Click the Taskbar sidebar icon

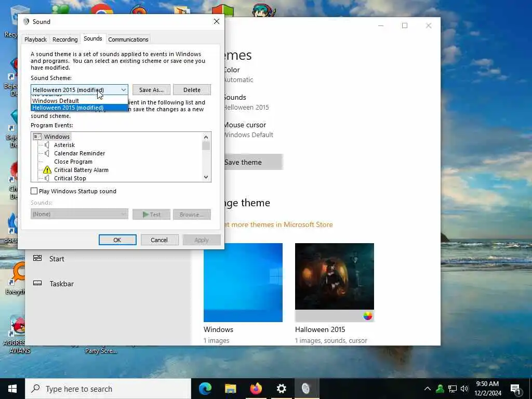tap(37, 283)
